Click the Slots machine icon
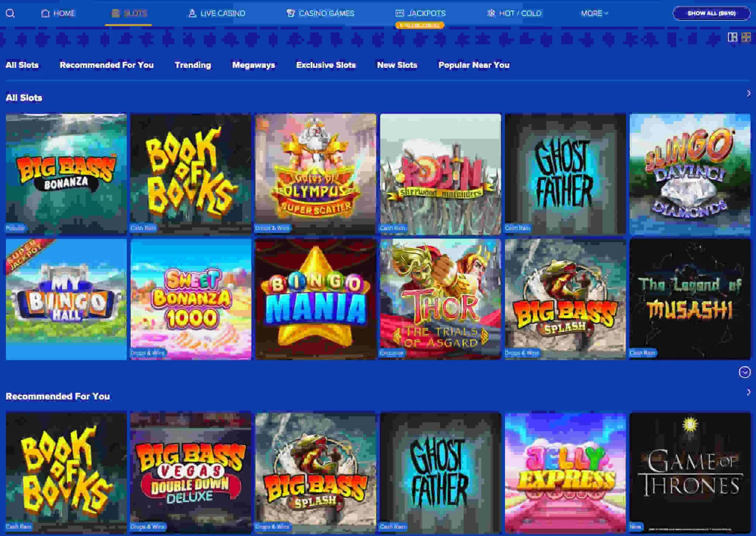This screenshot has height=536, width=756. pos(115,13)
